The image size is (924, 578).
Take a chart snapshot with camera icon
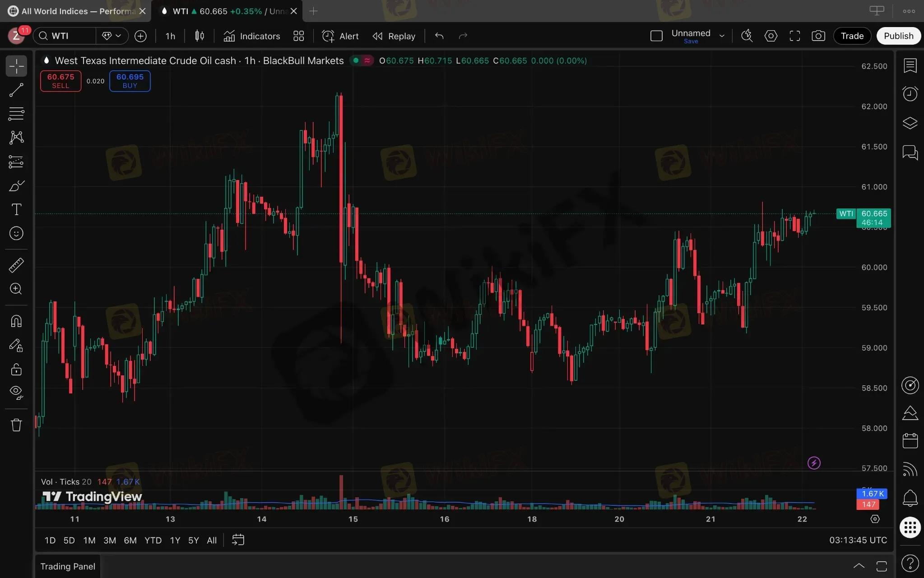click(818, 36)
